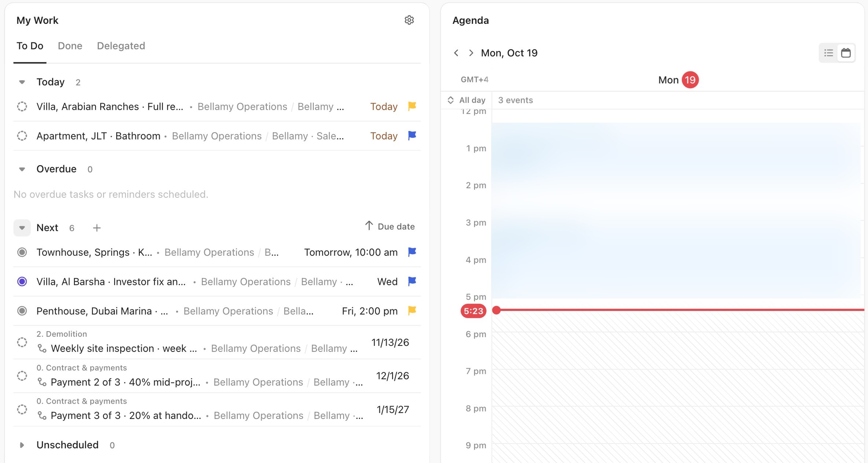Add a task with Next plus icon
This screenshot has width=868, height=463.
(x=97, y=228)
